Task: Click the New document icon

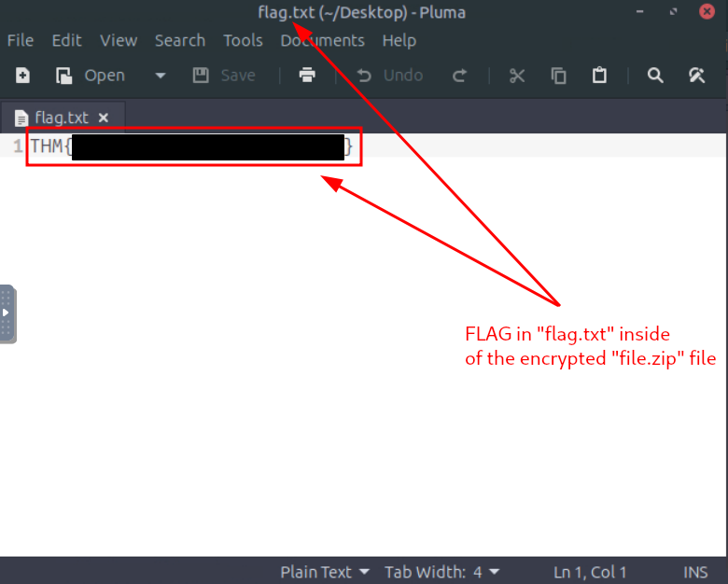Action: coord(22,76)
